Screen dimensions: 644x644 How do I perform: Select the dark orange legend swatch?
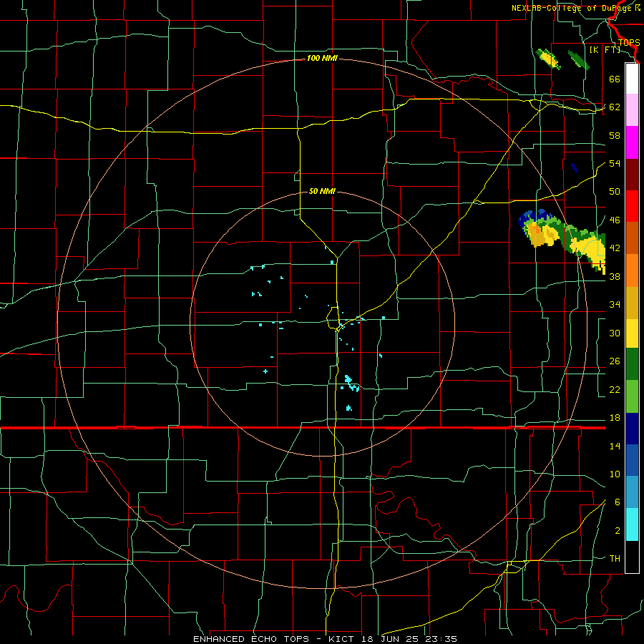(x=632, y=238)
